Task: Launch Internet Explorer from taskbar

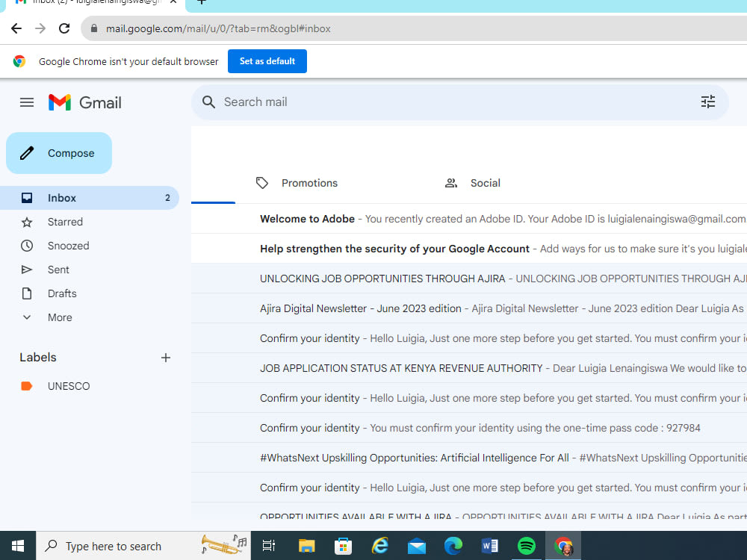Action: tap(379, 546)
